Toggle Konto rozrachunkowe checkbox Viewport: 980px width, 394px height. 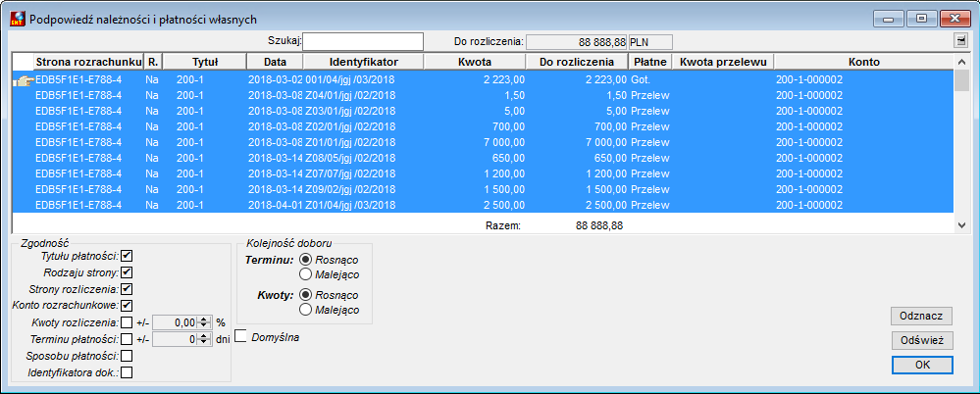coord(127,306)
